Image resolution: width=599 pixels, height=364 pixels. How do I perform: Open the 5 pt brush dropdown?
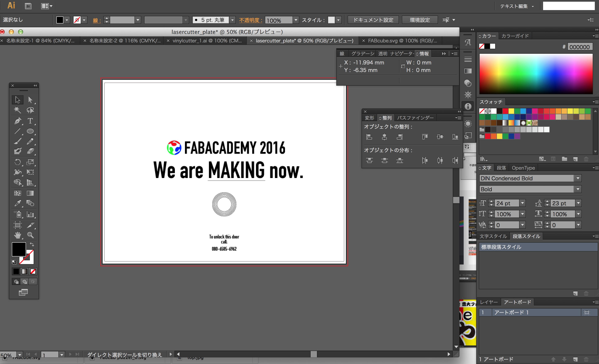pos(232,20)
